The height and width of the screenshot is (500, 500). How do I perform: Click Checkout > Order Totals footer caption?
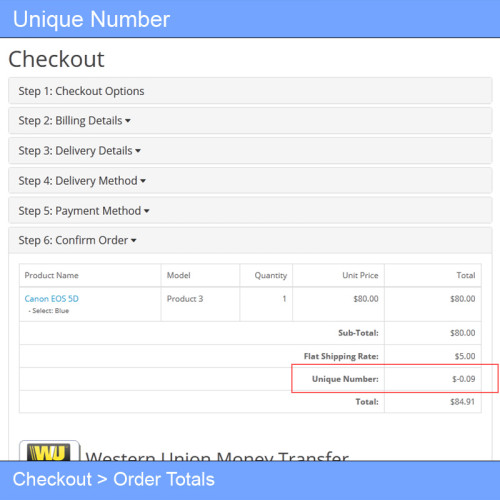(114, 479)
